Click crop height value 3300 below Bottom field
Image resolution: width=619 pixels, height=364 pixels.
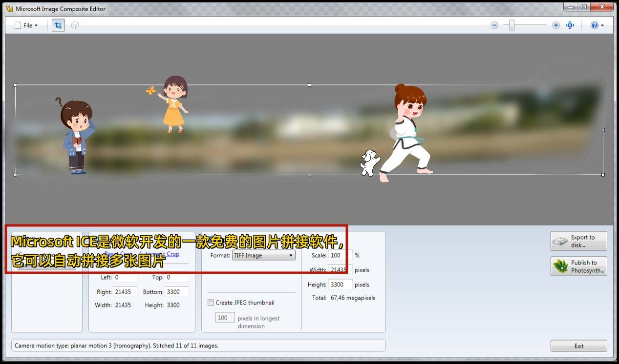point(173,305)
